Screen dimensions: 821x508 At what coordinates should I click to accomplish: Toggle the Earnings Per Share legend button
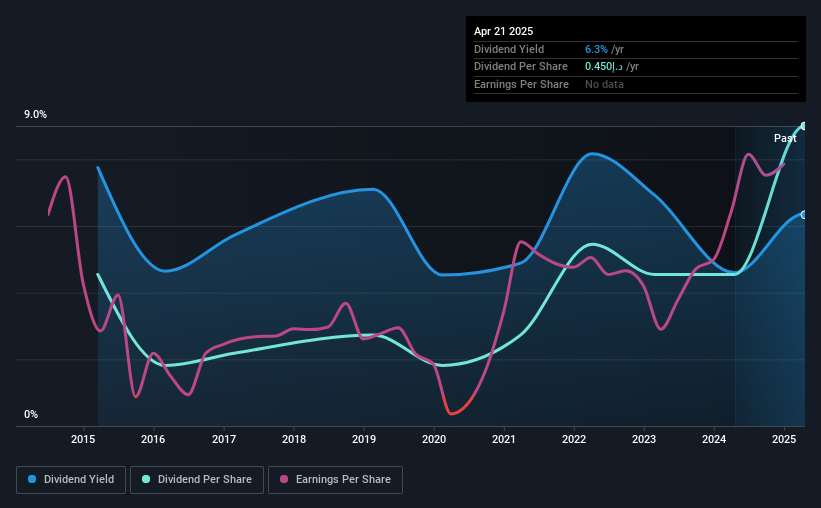[x=335, y=480]
